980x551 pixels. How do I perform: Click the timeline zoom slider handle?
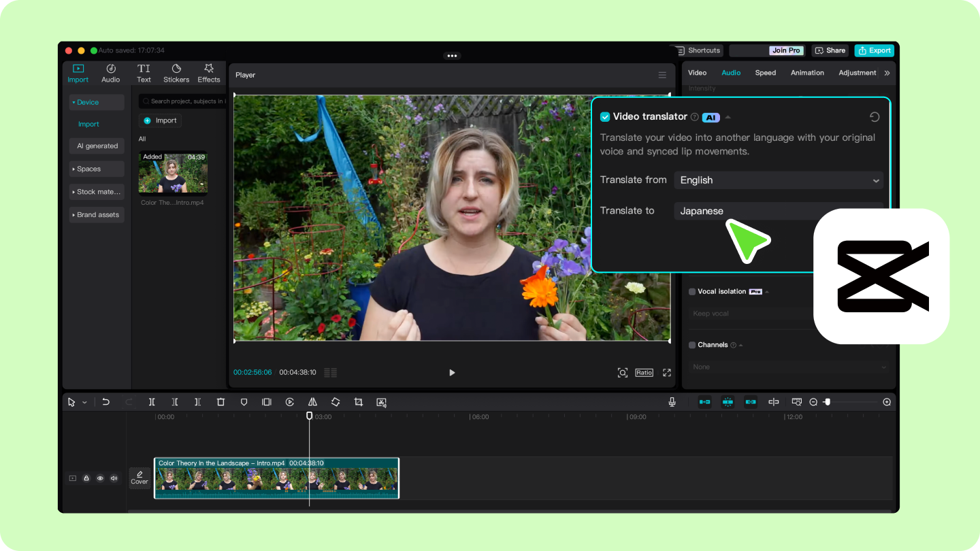pos(827,402)
